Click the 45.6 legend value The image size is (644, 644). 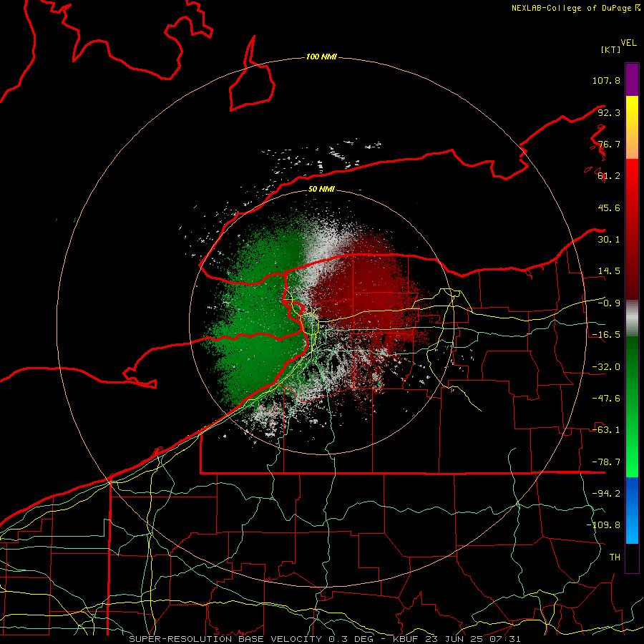(x=609, y=208)
